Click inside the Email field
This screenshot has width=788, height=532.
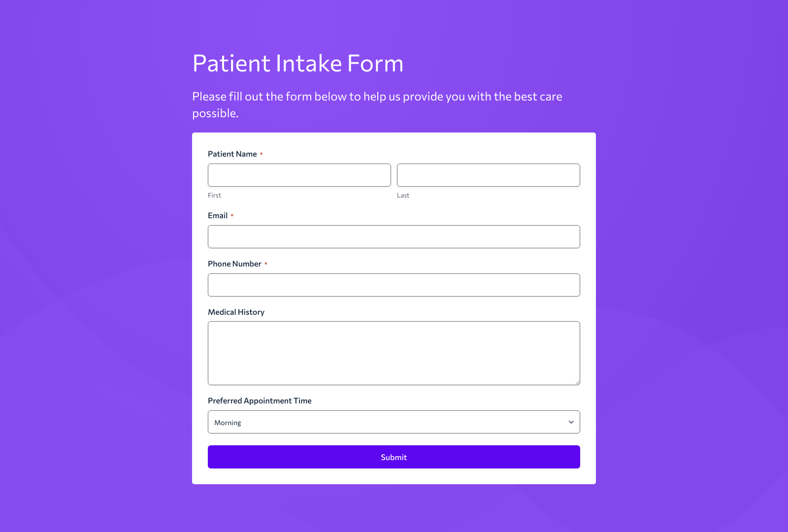394,236
